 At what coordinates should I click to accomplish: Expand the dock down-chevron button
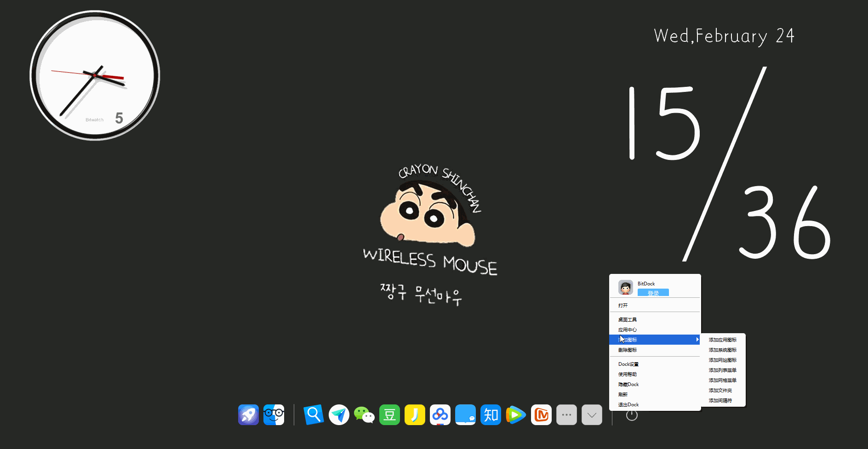pos(592,415)
